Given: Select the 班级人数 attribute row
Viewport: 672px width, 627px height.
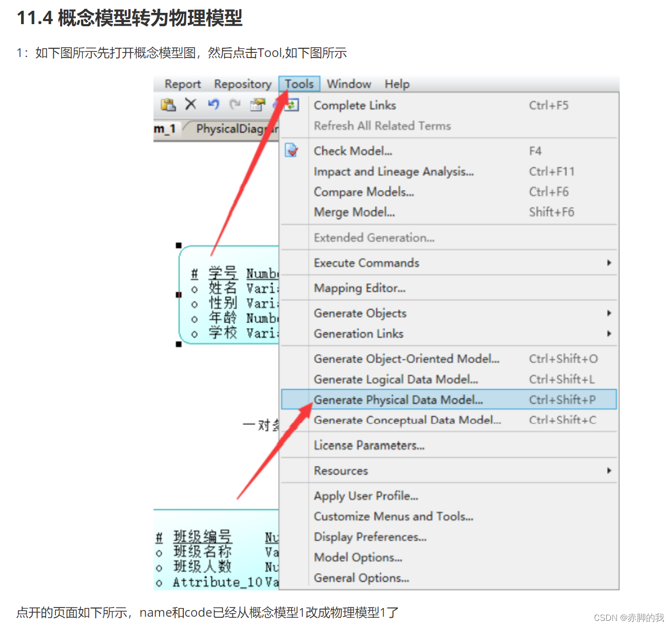Looking at the screenshot, I should (x=217, y=567).
